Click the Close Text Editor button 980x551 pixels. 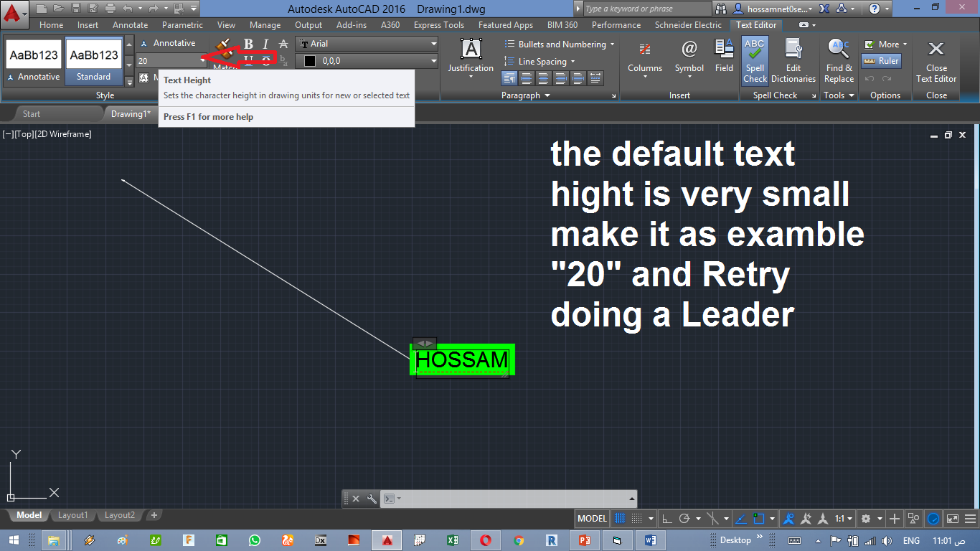click(x=936, y=60)
